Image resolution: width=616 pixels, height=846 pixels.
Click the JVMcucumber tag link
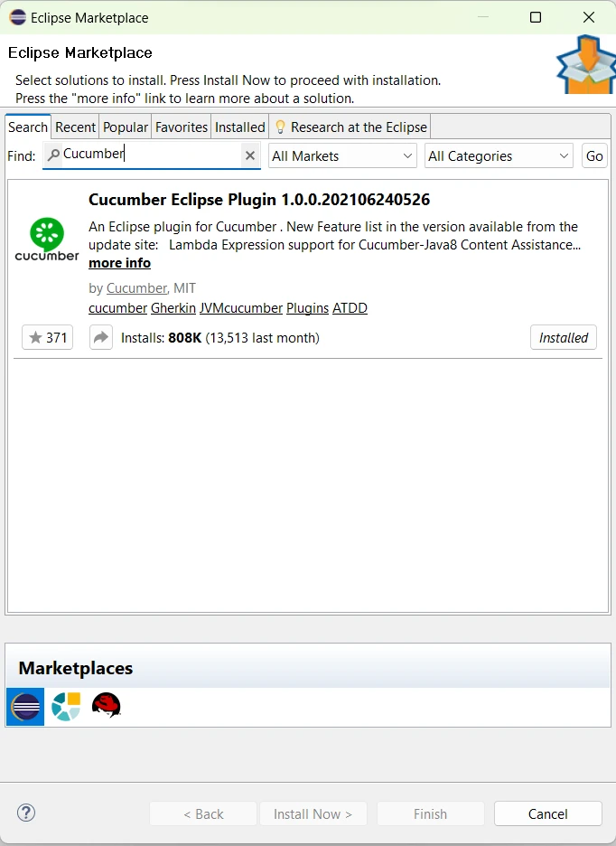point(241,308)
